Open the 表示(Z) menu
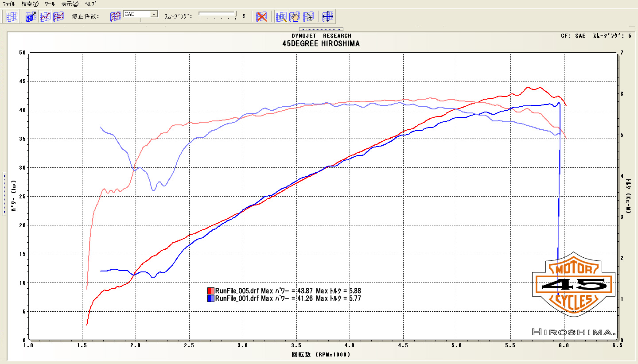 70,4
